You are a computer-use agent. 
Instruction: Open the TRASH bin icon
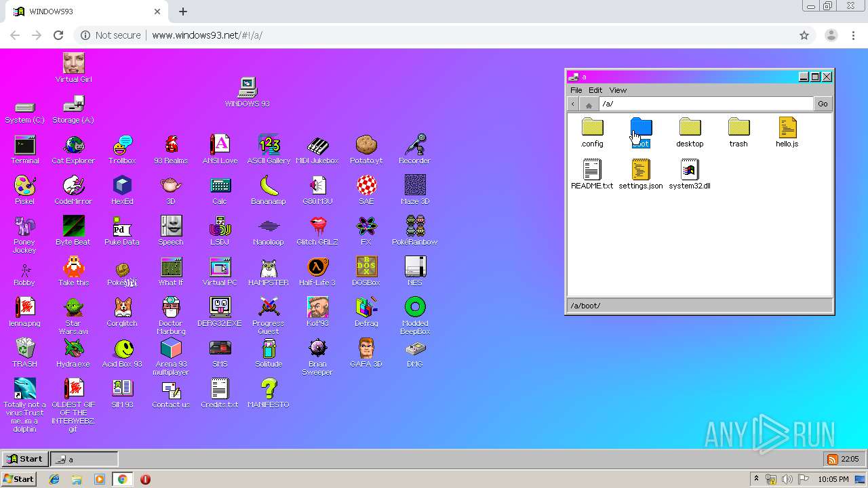pos(25,353)
